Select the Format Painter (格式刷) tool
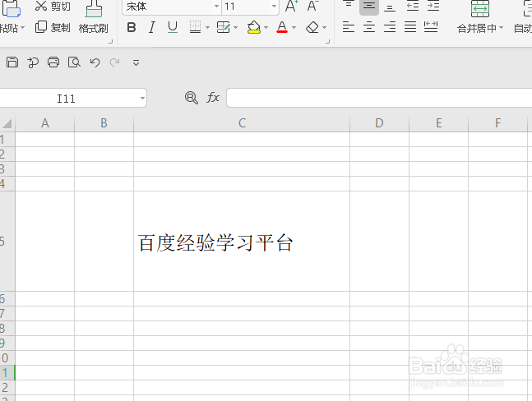Screen dimensions: 532x401 93,17
